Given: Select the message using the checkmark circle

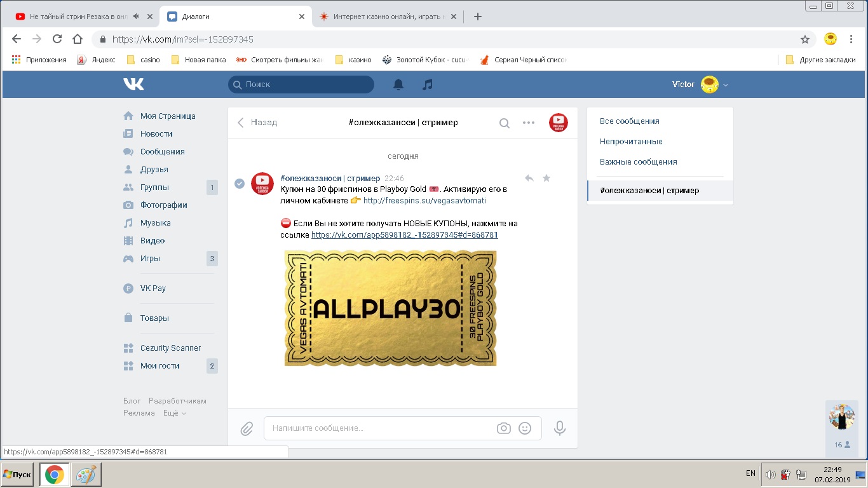Looking at the screenshot, I should [x=240, y=184].
